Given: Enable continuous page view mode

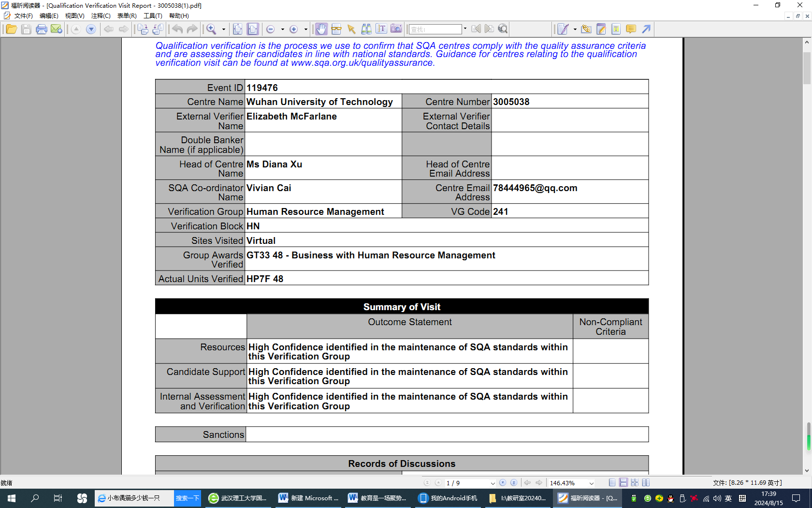Looking at the screenshot, I should pos(623,483).
